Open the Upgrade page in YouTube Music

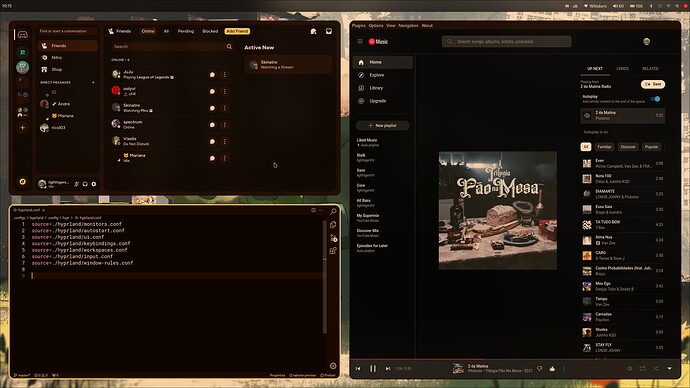(382, 101)
